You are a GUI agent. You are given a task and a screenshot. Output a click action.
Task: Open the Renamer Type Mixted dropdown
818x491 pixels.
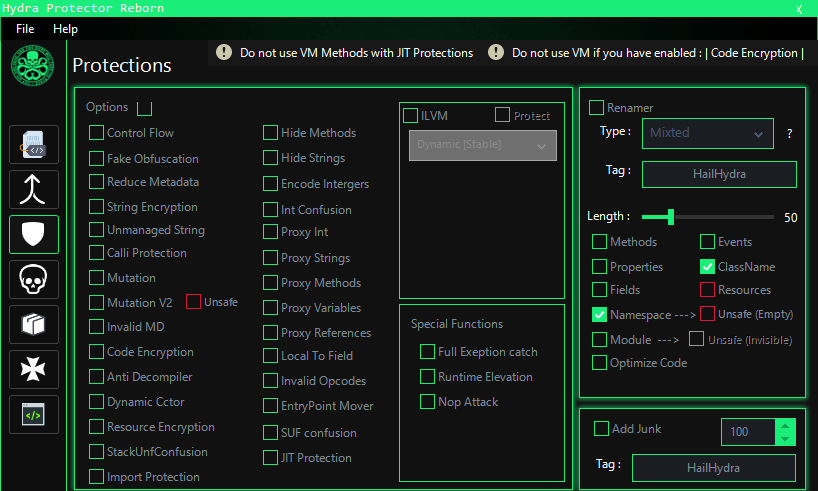coord(707,133)
